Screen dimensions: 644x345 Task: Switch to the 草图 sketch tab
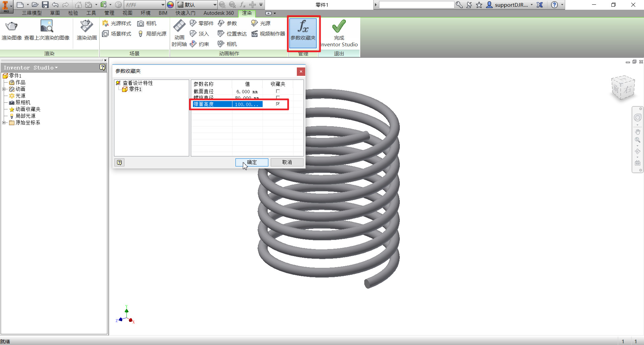coord(55,13)
